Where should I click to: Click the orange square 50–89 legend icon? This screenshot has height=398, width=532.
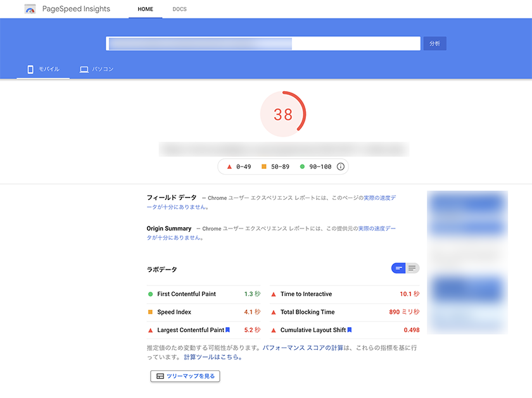[263, 166]
